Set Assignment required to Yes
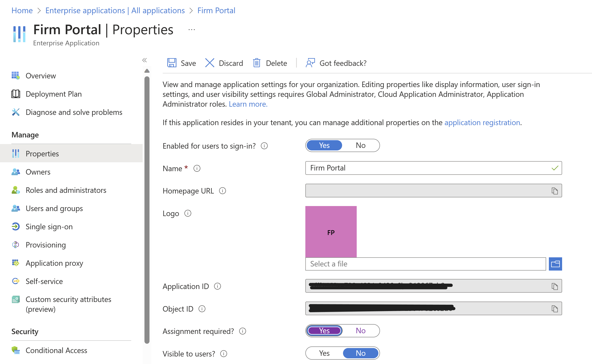592x364 pixels. point(324,331)
